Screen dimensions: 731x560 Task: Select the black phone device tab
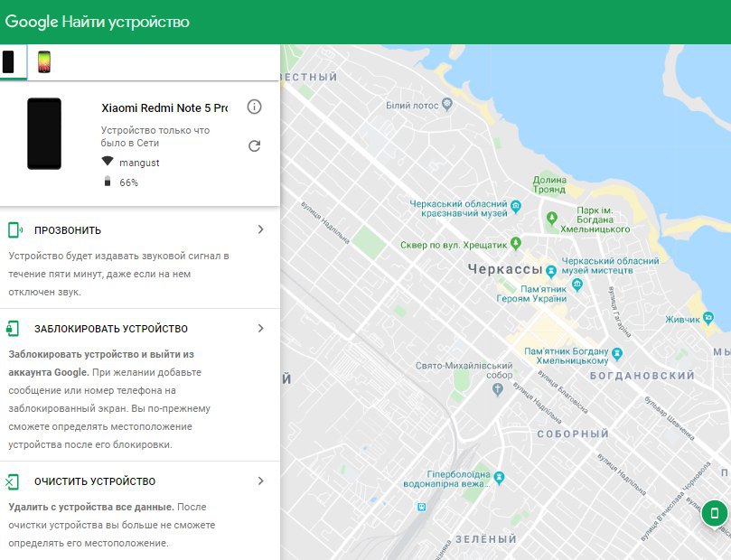(8, 62)
